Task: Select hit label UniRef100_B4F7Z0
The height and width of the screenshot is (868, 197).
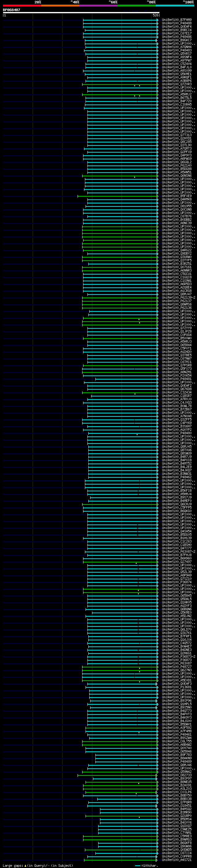Action: coord(176,101)
